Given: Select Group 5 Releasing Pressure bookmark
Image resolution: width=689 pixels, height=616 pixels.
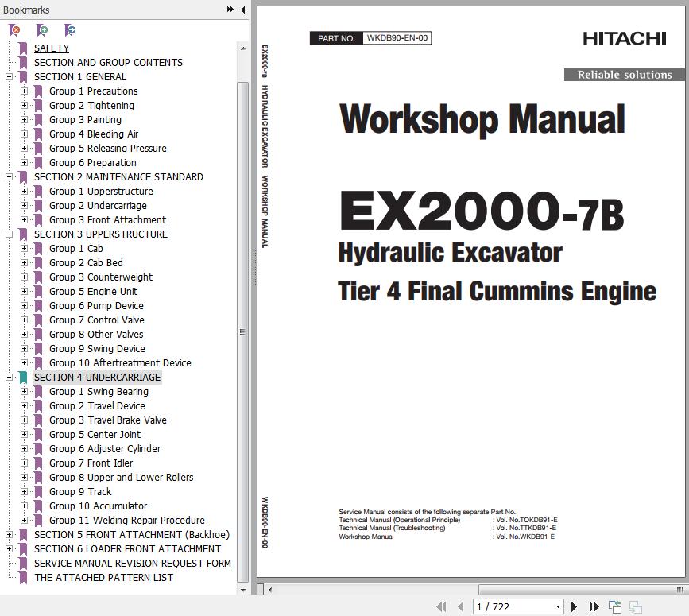Looking at the screenshot, I should click(x=107, y=148).
